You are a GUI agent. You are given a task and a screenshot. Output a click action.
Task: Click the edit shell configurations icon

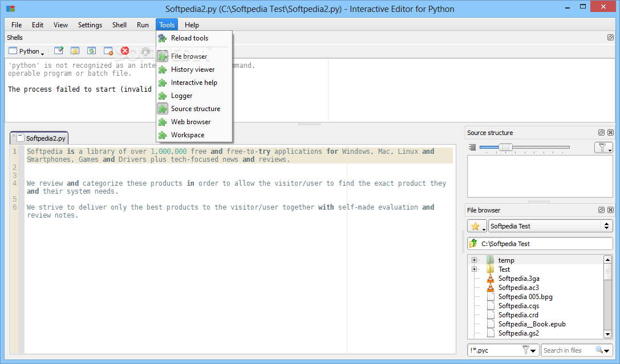click(59, 51)
